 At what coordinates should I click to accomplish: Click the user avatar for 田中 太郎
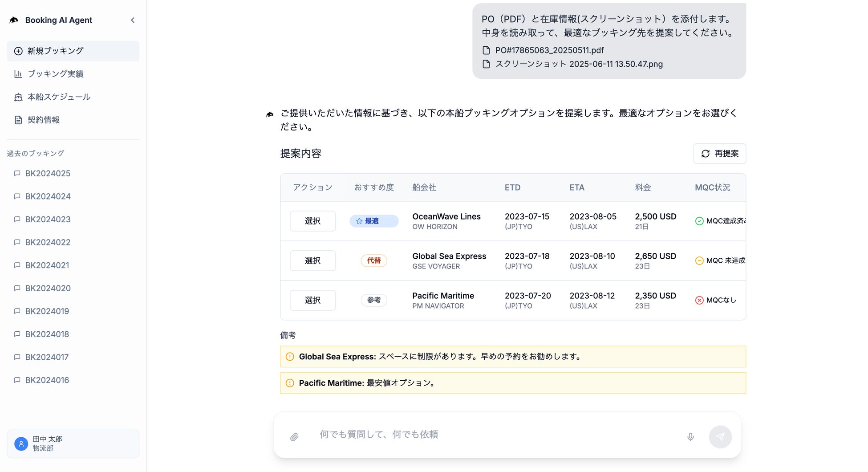pyautogui.click(x=21, y=444)
